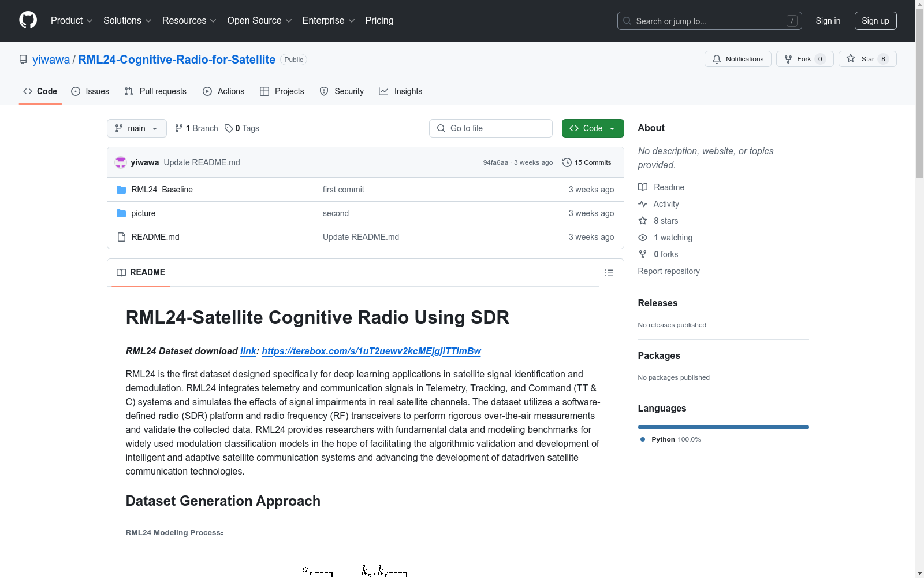Click the yiwawa avatar in the commit row

pyautogui.click(x=121, y=162)
